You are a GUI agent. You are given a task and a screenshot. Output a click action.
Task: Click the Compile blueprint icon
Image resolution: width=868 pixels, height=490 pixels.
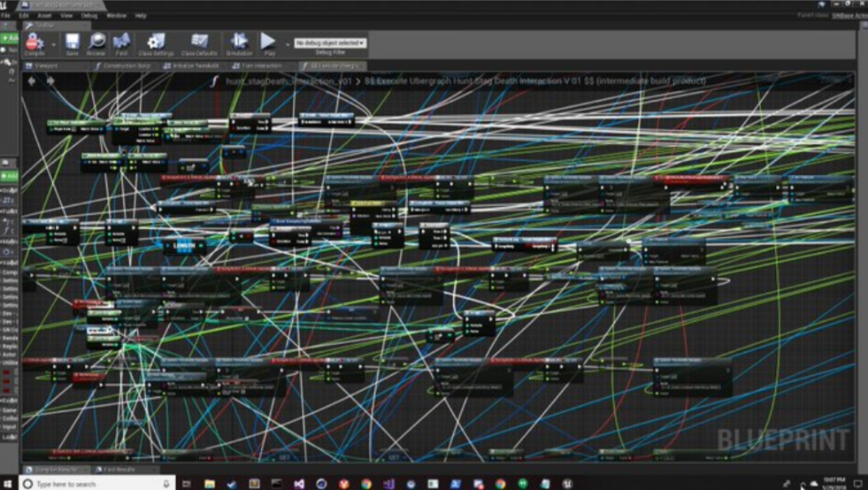[x=35, y=43]
